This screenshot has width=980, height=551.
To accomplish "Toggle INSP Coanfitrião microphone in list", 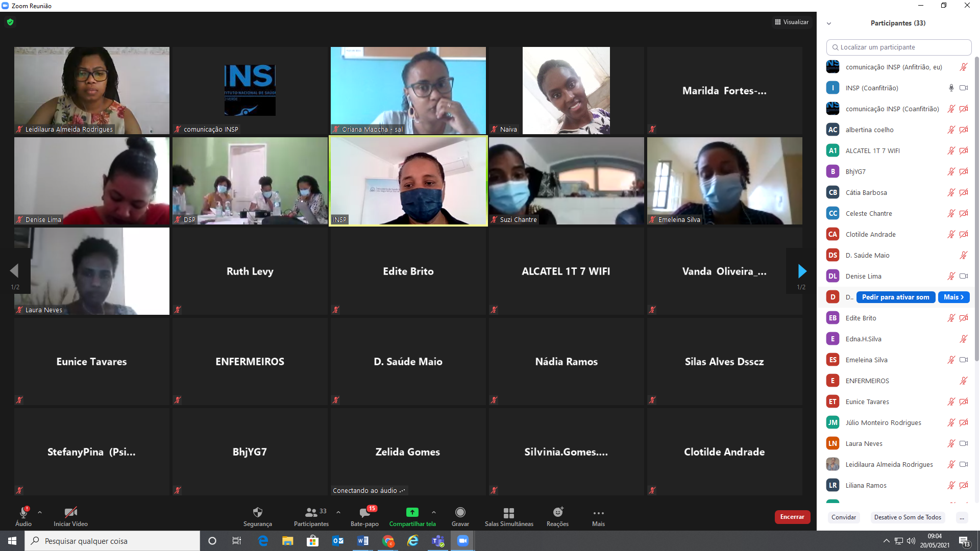I will (x=951, y=88).
